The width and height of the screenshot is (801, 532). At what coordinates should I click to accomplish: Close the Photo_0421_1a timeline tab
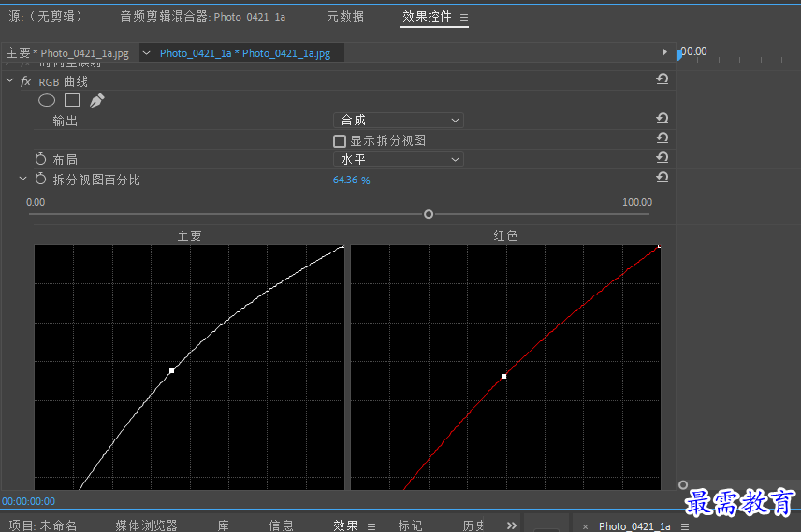tap(586, 527)
